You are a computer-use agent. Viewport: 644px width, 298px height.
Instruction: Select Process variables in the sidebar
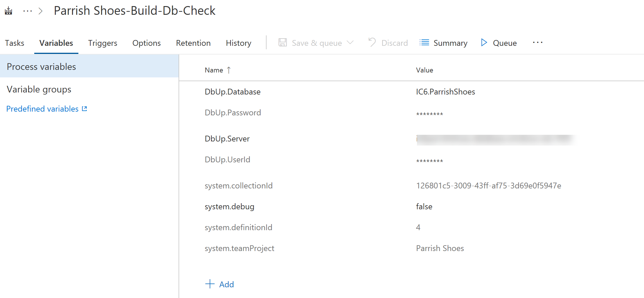click(41, 67)
